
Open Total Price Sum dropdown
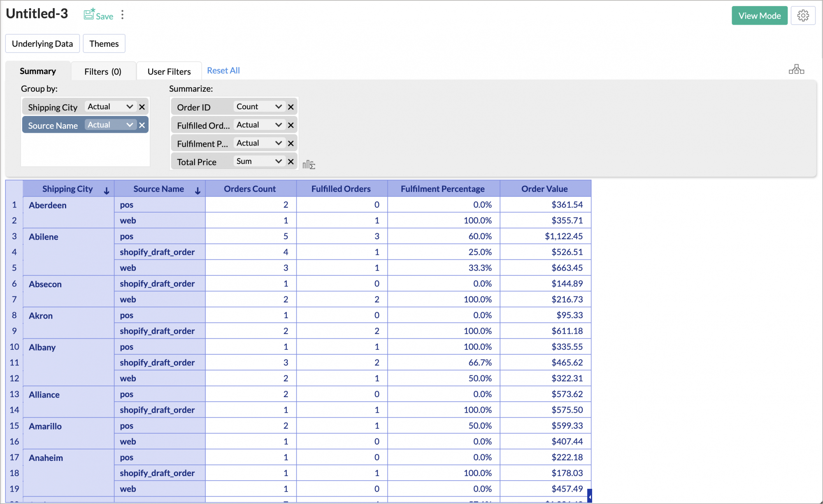259,161
